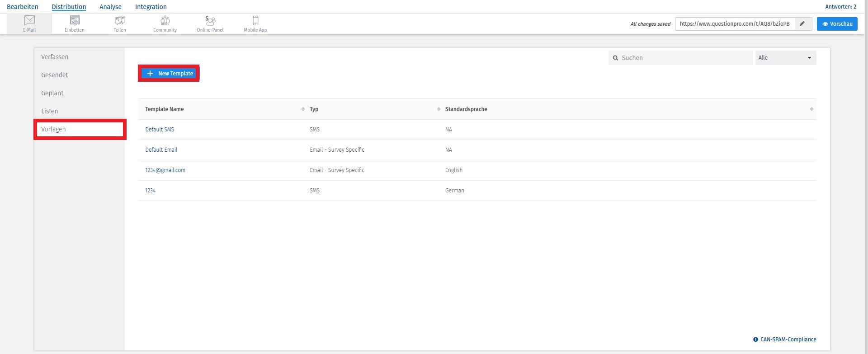Open the 1234@gmail.com template
Image resolution: width=868 pixels, height=354 pixels.
pos(165,170)
